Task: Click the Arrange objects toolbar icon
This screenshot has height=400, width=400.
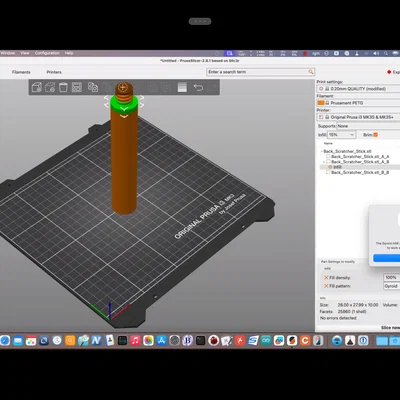Action: [77, 87]
